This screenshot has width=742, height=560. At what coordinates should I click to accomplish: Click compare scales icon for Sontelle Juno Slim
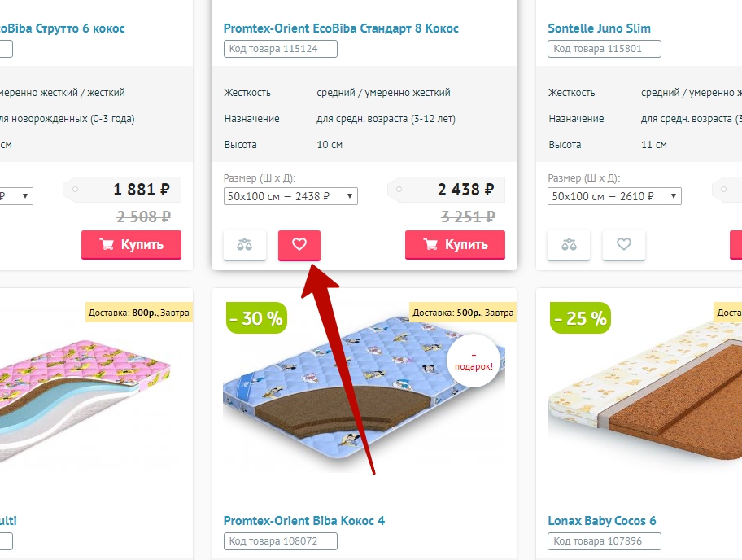tap(569, 245)
